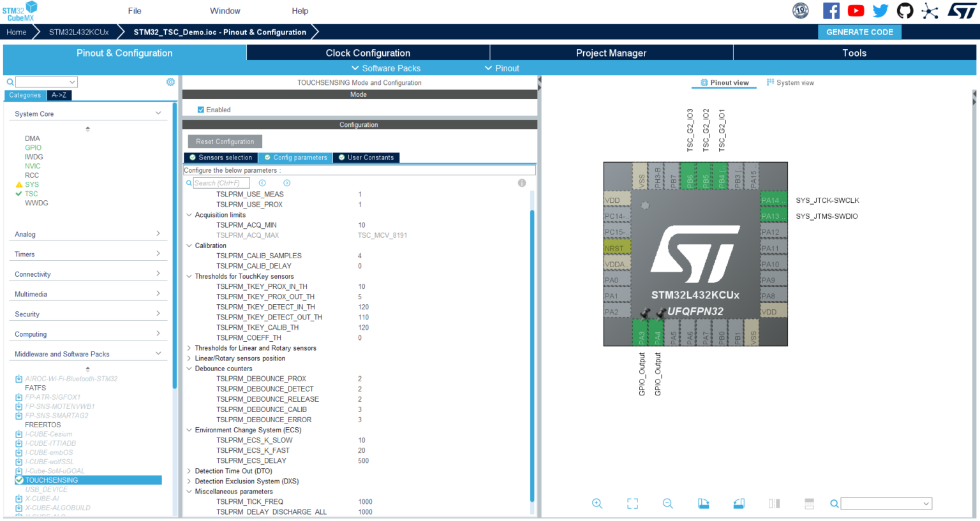980x521 pixels.
Task: Click Reset Configuration
Action: click(x=225, y=141)
